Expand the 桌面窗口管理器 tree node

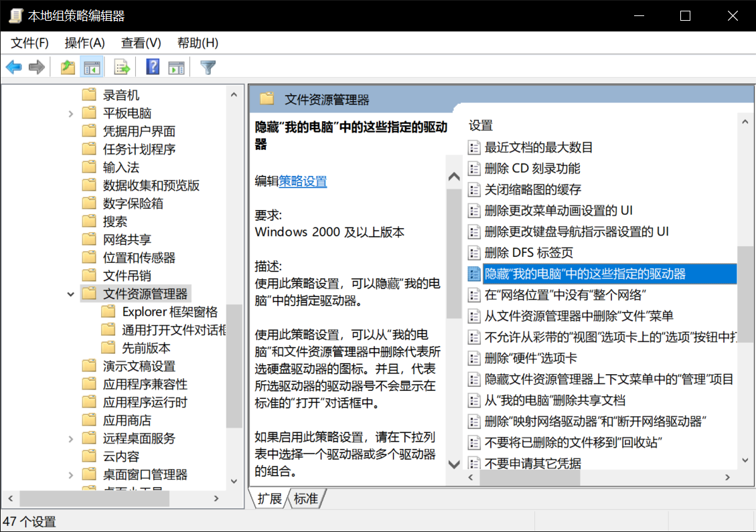(71, 475)
